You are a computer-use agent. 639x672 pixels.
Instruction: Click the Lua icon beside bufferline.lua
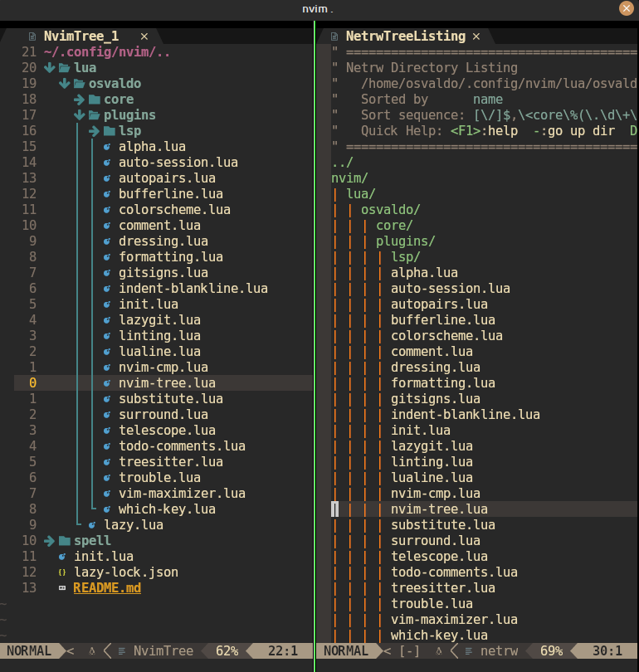tap(107, 194)
